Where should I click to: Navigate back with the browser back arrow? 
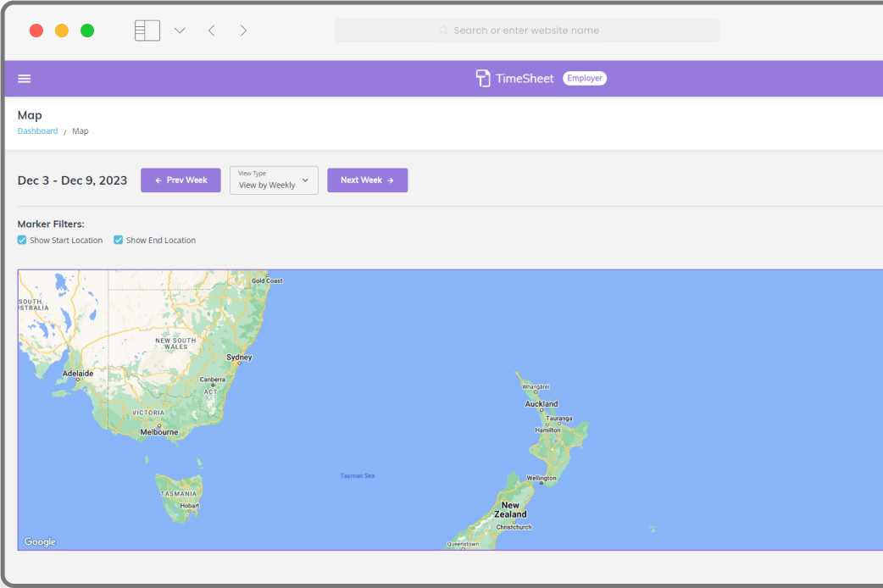211,30
